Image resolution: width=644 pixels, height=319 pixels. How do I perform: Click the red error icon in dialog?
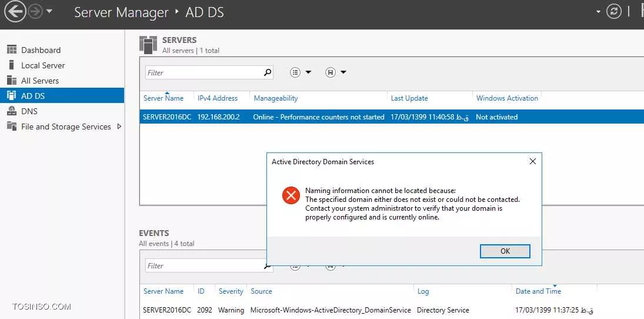click(x=291, y=195)
